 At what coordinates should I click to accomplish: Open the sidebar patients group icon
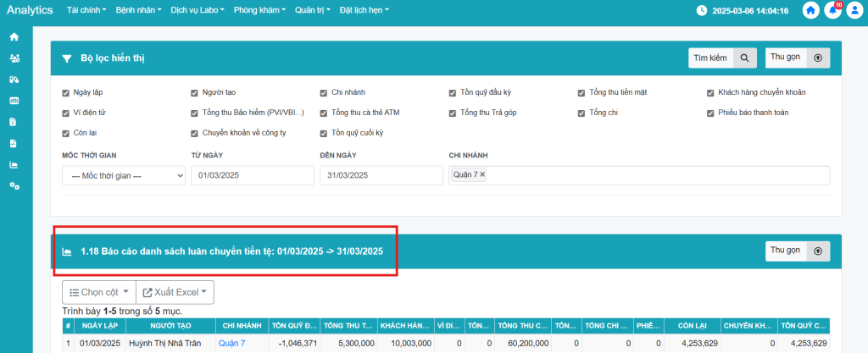[14, 58]
